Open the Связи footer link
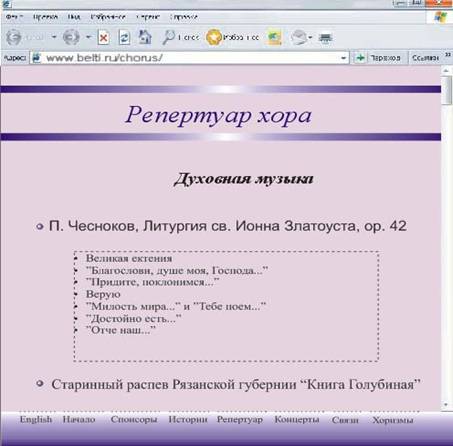The image size is (453, 446). [x=345, y=420]
